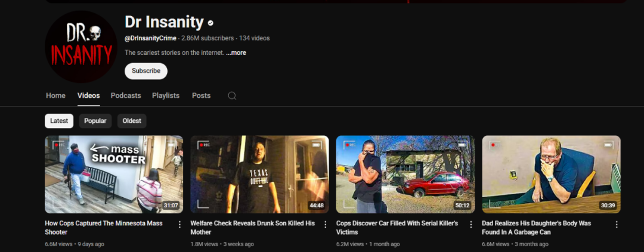Click the 44:48 duration badge
This screenshot has width=644, height=252.
coord(317,205)
